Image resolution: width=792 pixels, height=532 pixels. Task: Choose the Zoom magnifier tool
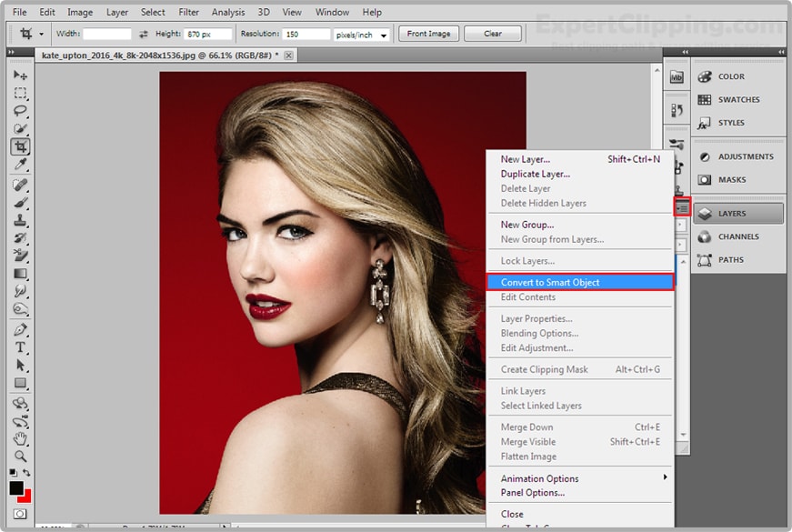(20, 456)
